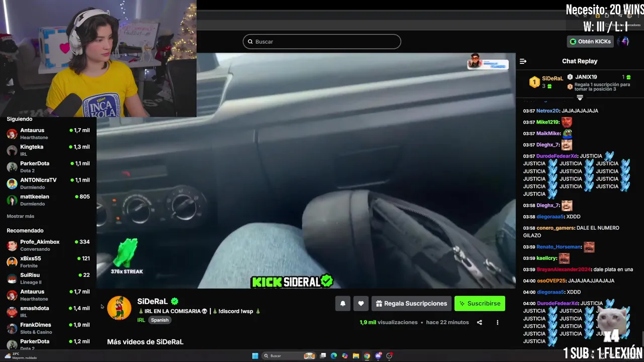Viewport: 644px width, 362px height.
Task: Open ParkerDota channel in Siguiendo list
Action: point(48,167)
